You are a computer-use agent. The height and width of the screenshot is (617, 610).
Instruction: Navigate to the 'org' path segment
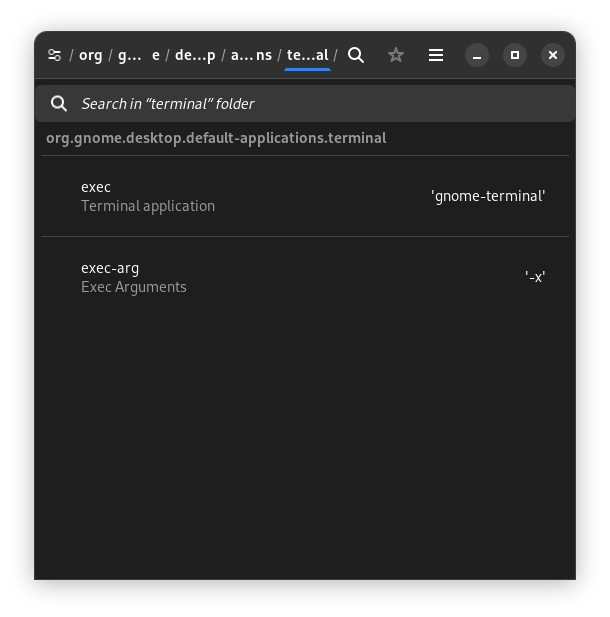point(91,55)
